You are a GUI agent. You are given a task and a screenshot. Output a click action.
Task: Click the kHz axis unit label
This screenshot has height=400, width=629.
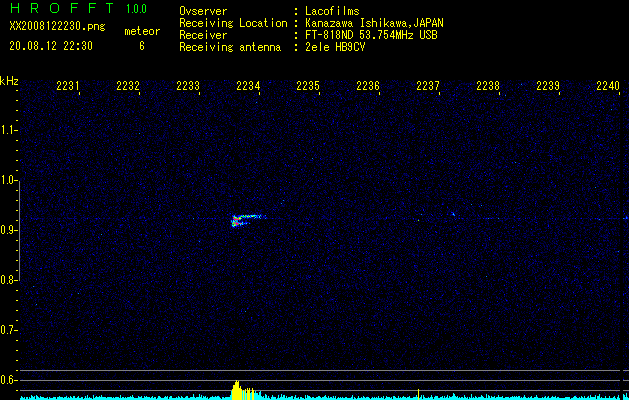click(9, 81)
